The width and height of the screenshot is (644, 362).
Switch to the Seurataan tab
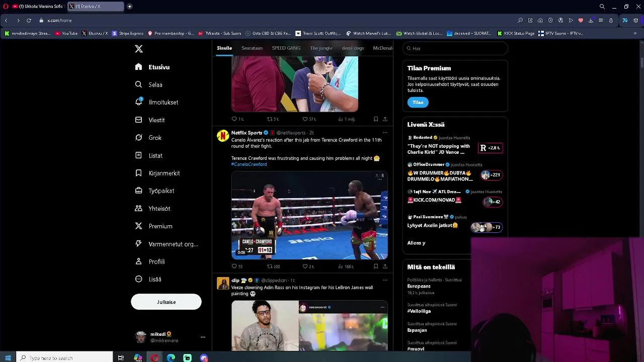point(252,48)
